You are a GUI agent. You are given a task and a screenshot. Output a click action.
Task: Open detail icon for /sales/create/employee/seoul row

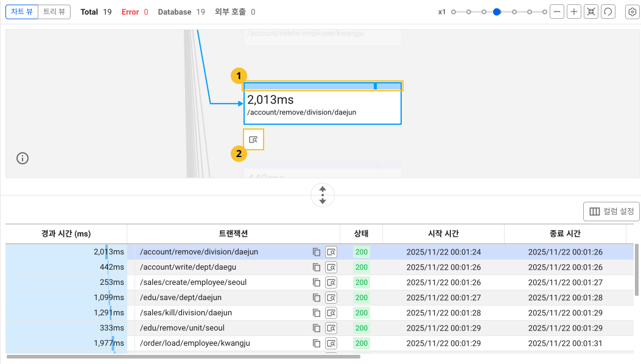point(331,282)
